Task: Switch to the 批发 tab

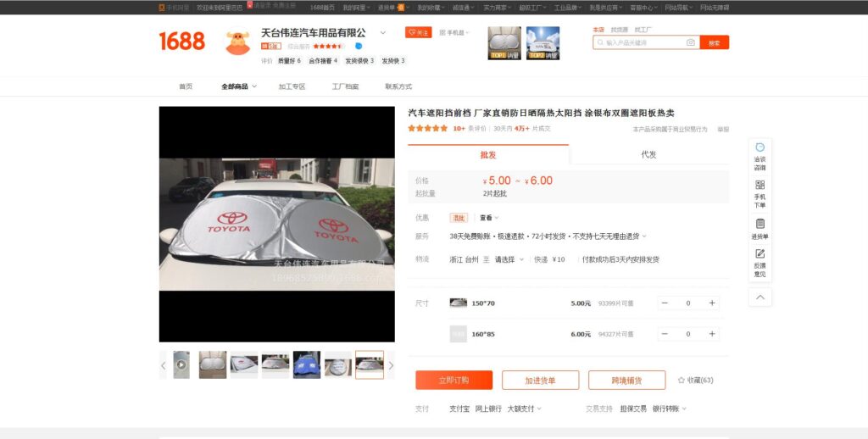Action: click(488, 154)
